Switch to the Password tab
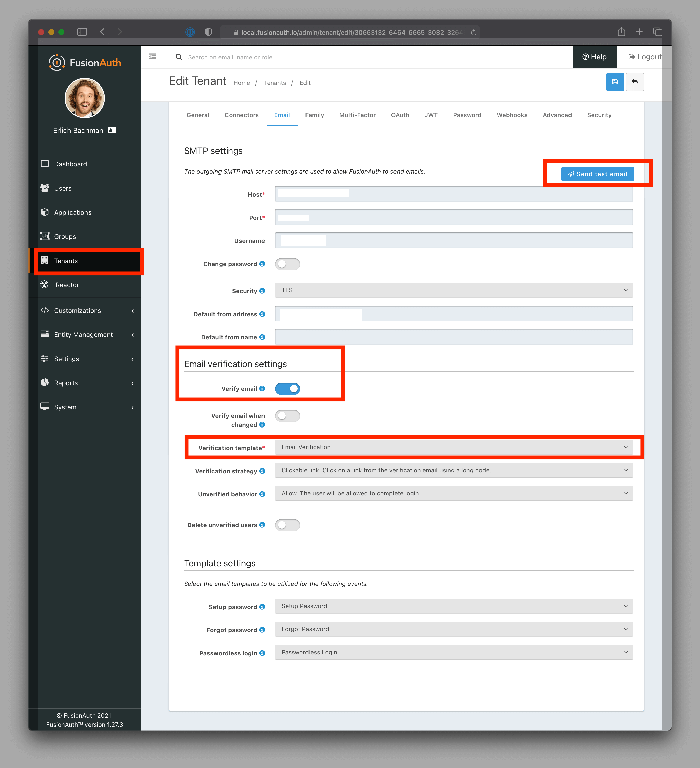The height and width of the screenshot is (768, 700). click(467, 115)
